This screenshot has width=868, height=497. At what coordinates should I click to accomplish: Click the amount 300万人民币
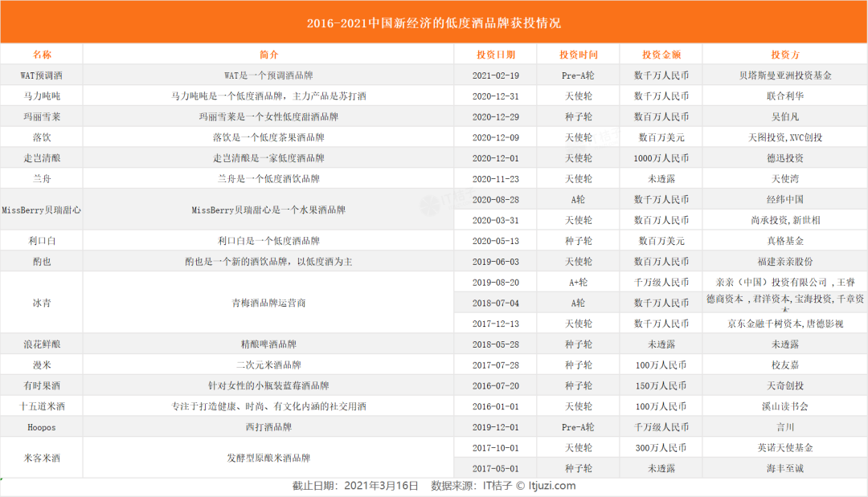pyautogui.click(x=661, y=448)
